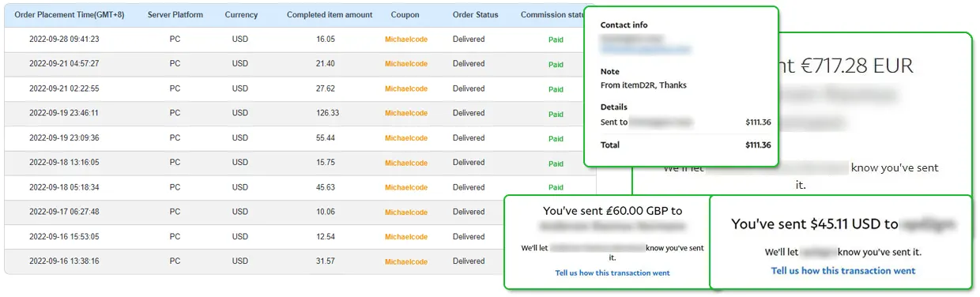
Task: Click the amount 55.44
Action: point(326,137)
